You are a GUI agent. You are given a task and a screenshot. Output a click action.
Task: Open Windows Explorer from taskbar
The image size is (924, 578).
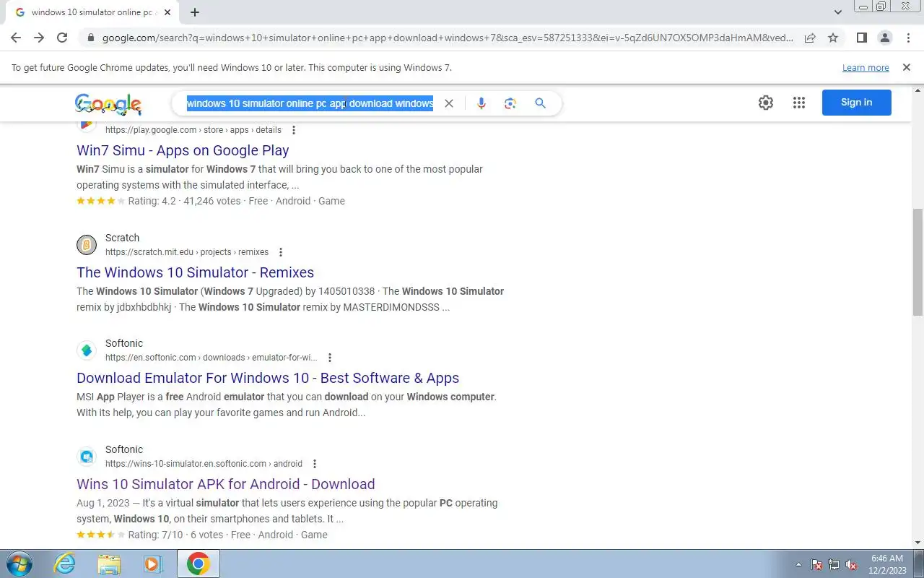[x=109, y=564]
